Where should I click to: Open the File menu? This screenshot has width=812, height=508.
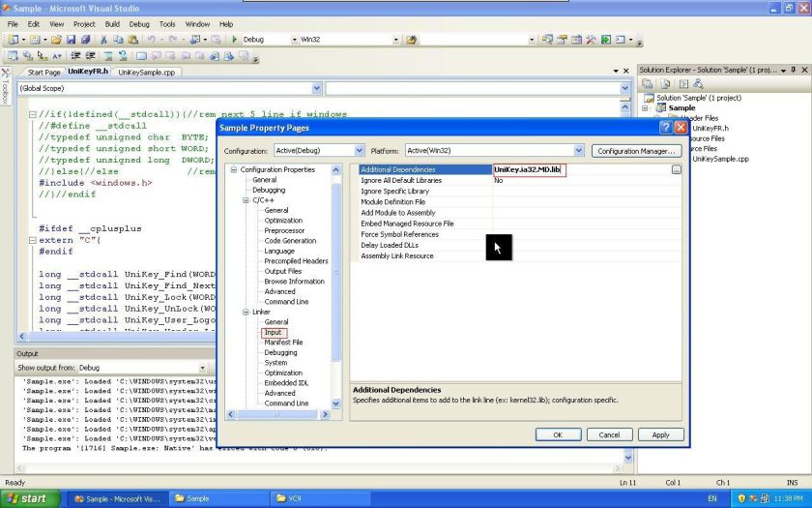pos(13,24)
